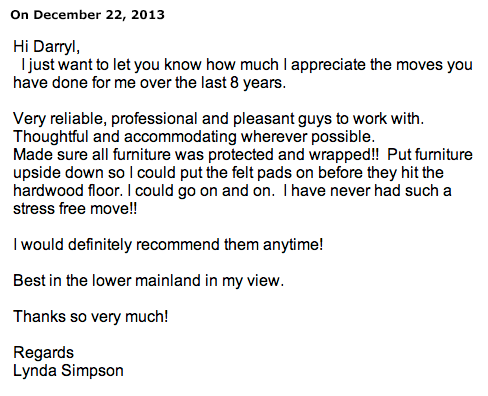Click the words hardwood floor
Viewport: 488px width, 396px height.
pyautogui.click(x=68, y=191)
